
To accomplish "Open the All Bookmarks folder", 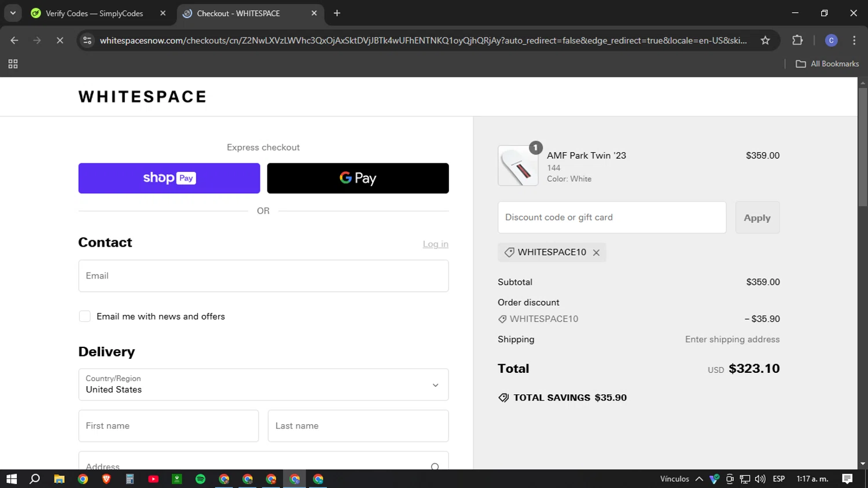I will (827, 64).
